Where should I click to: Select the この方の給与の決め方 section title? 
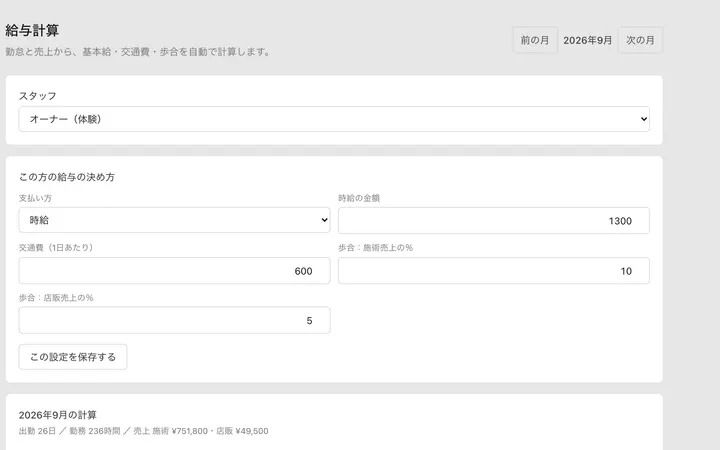pyautogui.click(x=67, y=177)
